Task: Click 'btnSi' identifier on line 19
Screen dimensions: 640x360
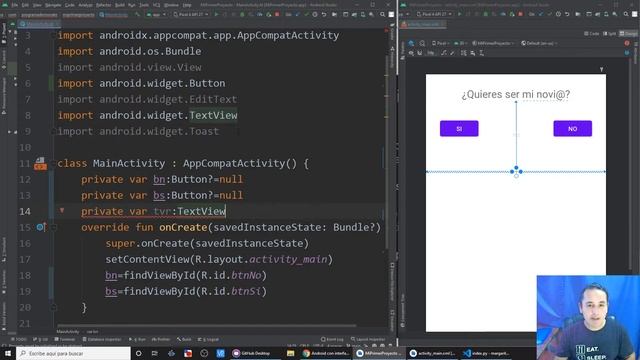Action: 246,291
